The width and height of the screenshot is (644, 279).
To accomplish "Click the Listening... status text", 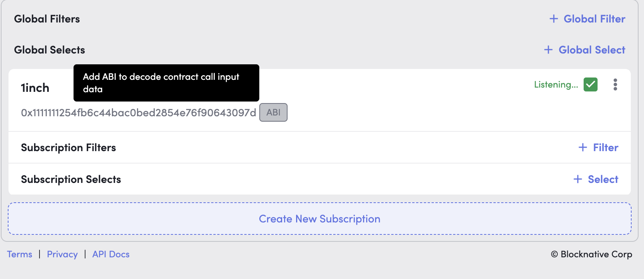I will click(x=556, y=84).
